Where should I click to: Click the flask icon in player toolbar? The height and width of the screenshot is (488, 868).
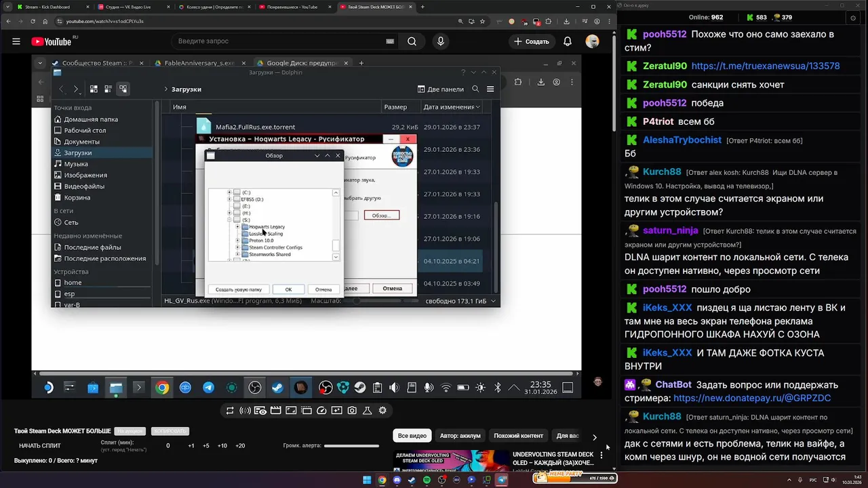368,410
